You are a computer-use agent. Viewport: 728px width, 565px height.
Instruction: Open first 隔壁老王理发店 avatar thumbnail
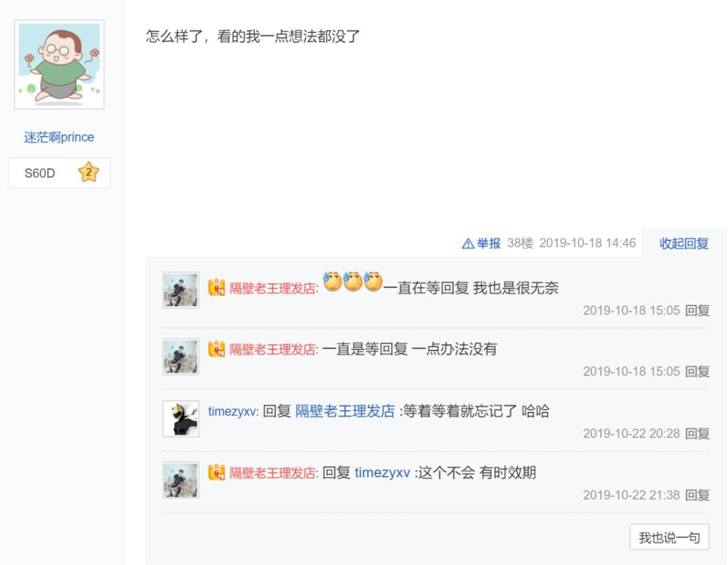[181, 290]
